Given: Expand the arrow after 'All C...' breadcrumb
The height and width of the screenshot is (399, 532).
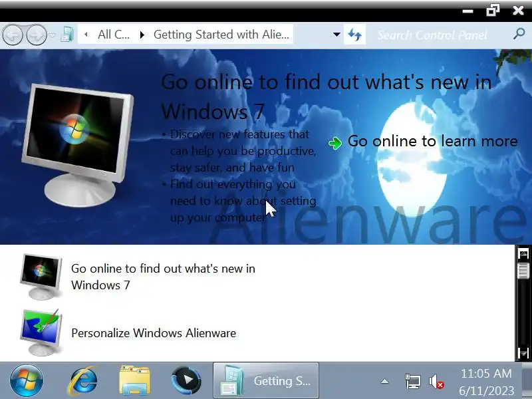Looking at the screenshot, I should 142,35.
